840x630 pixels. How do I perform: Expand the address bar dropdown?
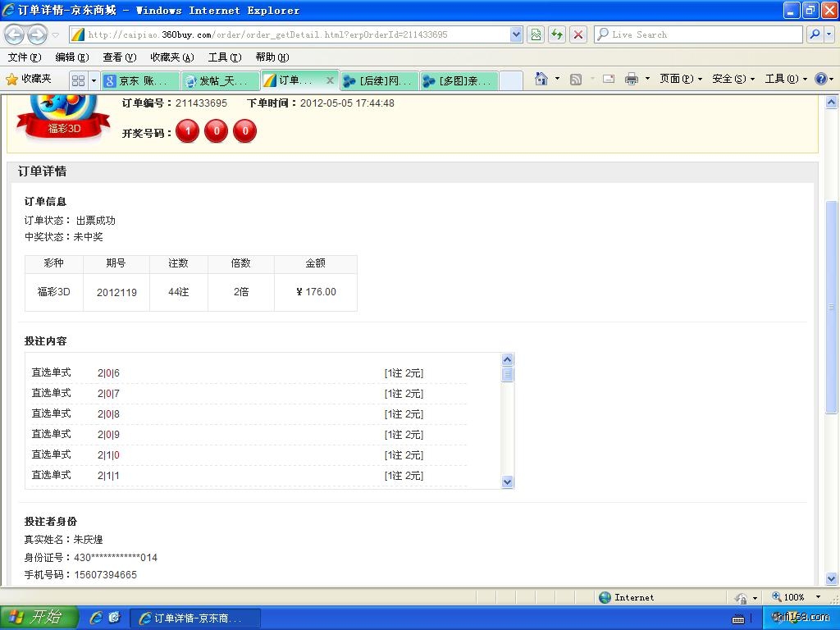[516, 34]
